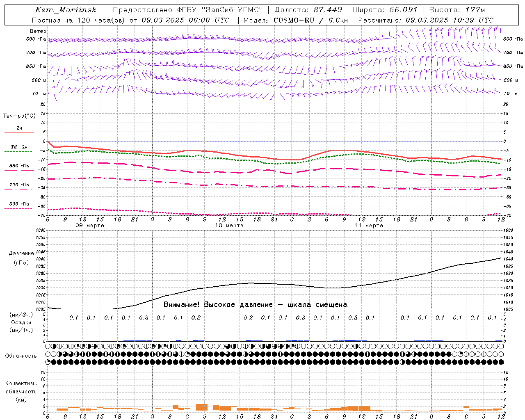Screen dimensions: 525x420
Task: Select the (гПа) unit under Давление
Action: point(21,263)
